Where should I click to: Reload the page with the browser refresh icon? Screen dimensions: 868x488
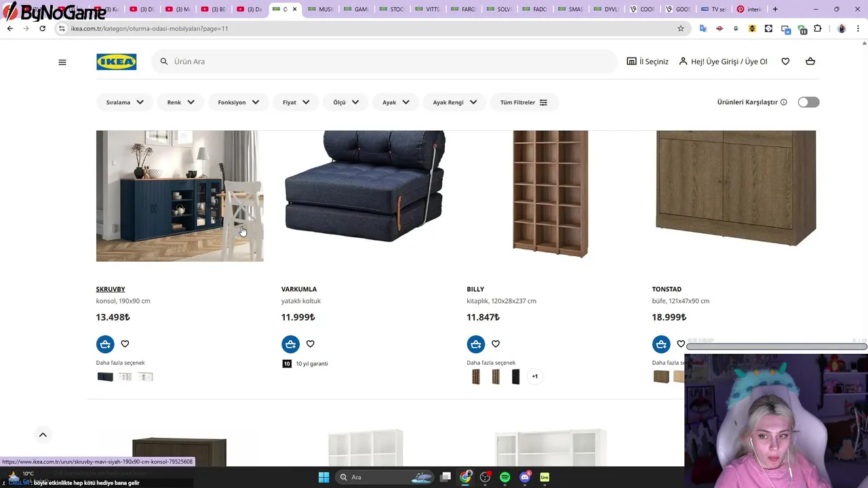pyautogui.click(x=42, y=28)
